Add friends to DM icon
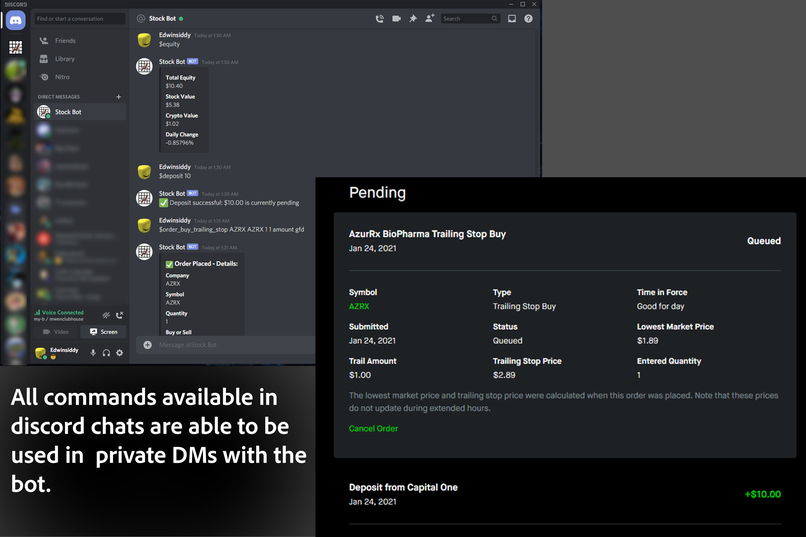 click(430, 18)
